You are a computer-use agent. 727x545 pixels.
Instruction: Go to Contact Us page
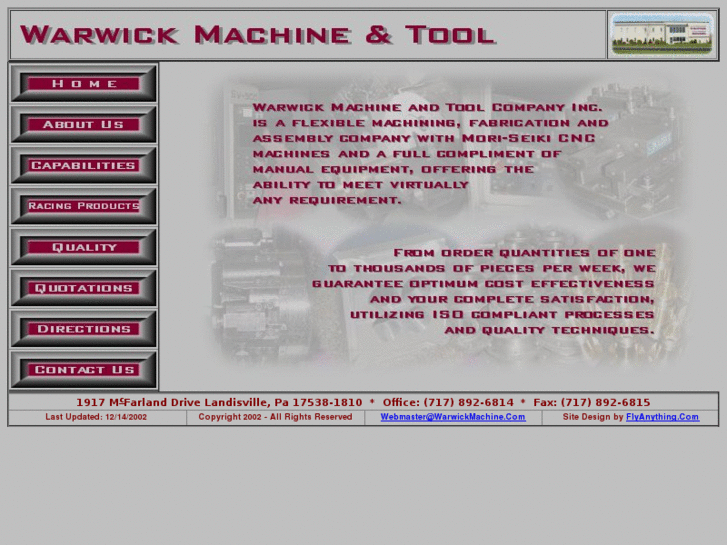pyautogui.click(x=83, y=369)
